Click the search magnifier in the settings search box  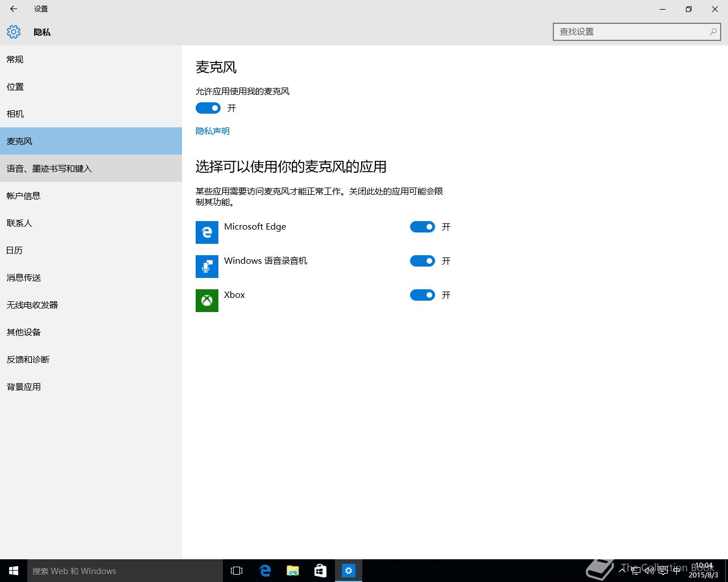pyautogui.click(x=713, y=32)
